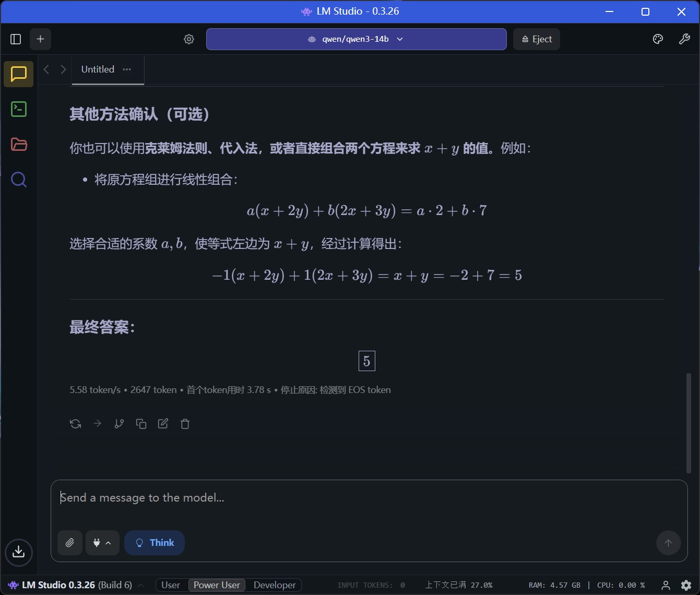Edit the assistant message
Viewport: 700px width, 595px height.
163,424
